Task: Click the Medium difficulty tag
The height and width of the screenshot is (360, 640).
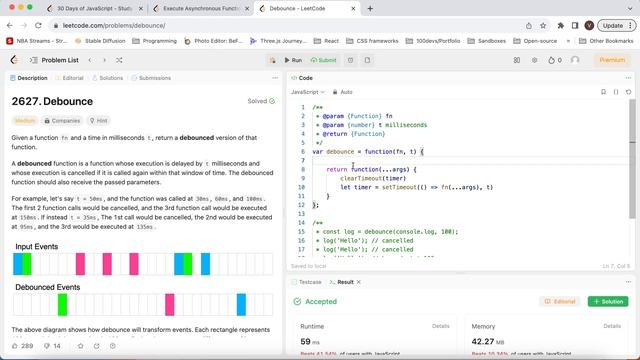Action: [x=24, y=121]
